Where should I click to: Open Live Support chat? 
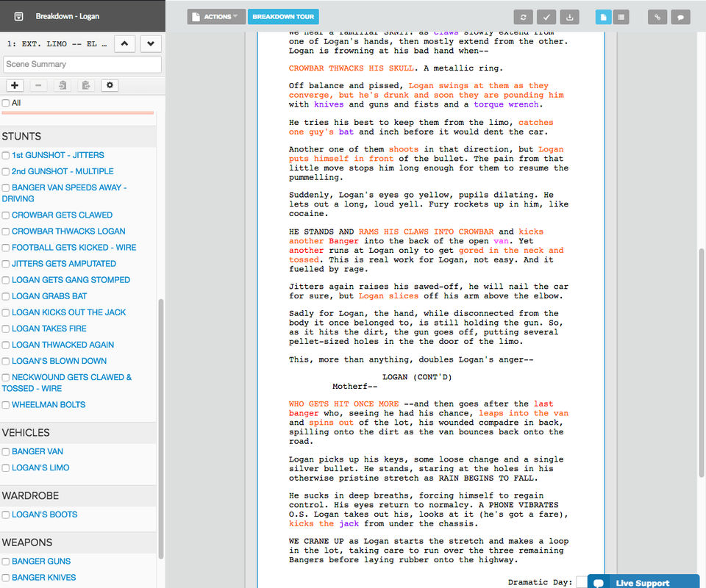(x=643, y=583)
